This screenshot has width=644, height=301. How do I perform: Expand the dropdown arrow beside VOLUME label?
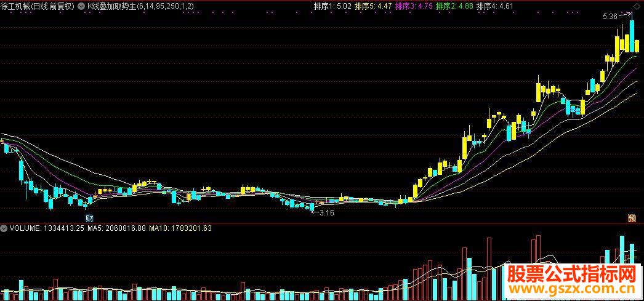pos(4,228)
